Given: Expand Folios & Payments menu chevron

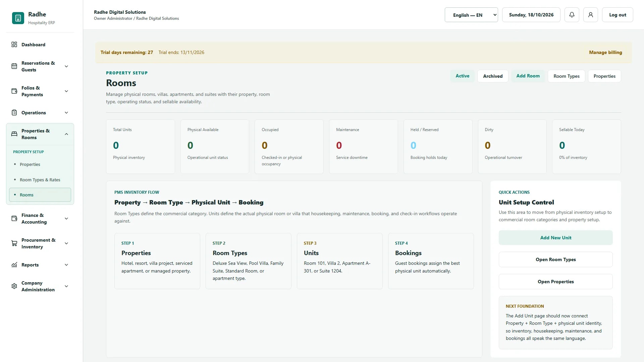Looking at the screenshot, I should pyautogui.click(x=66, y=91).
